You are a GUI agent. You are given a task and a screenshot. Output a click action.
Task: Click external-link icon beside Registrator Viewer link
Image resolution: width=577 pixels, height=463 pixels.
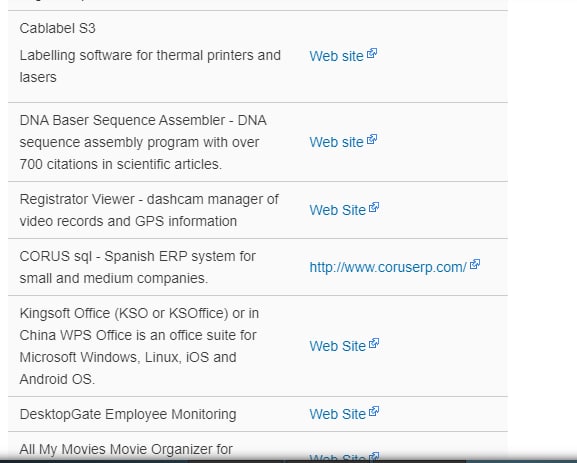(x=374, y=208)
